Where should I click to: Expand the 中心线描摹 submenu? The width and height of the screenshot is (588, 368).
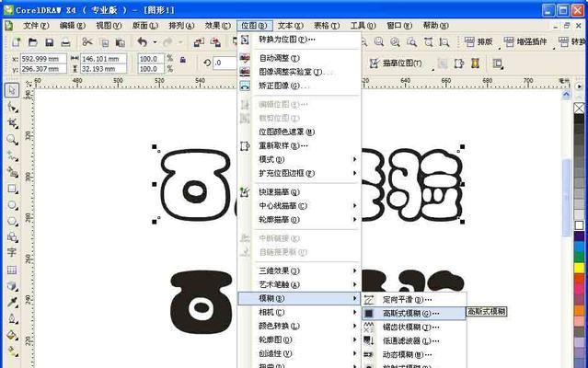coord(299,206)
